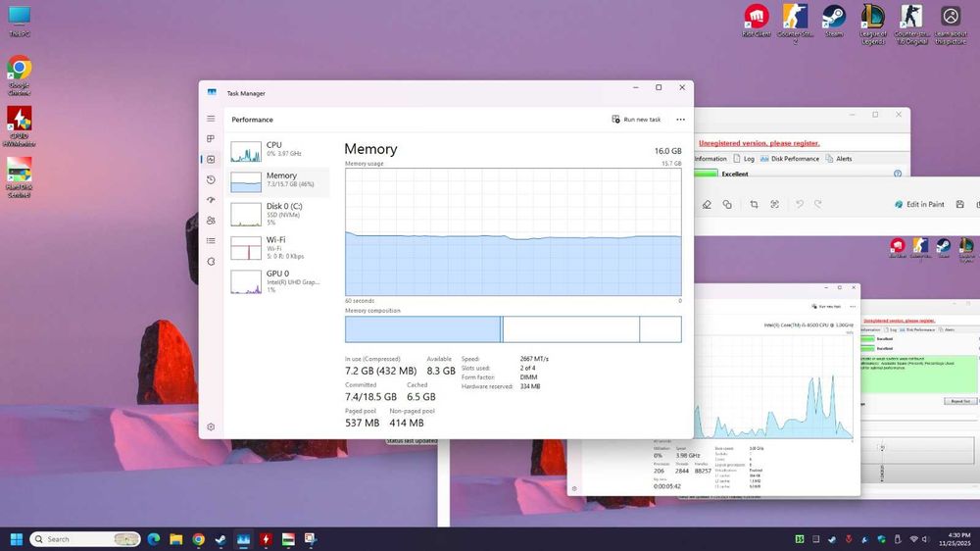The image size is (980, 551).
Task: Click the 16.0 GB total memory label
Action: tap(667, 151)
